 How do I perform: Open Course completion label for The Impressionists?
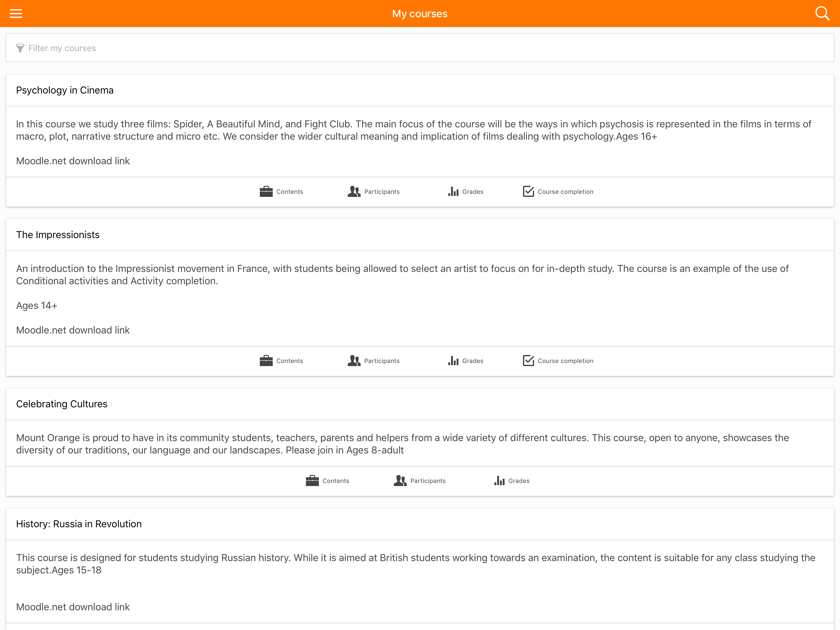(x=565, y=361)
